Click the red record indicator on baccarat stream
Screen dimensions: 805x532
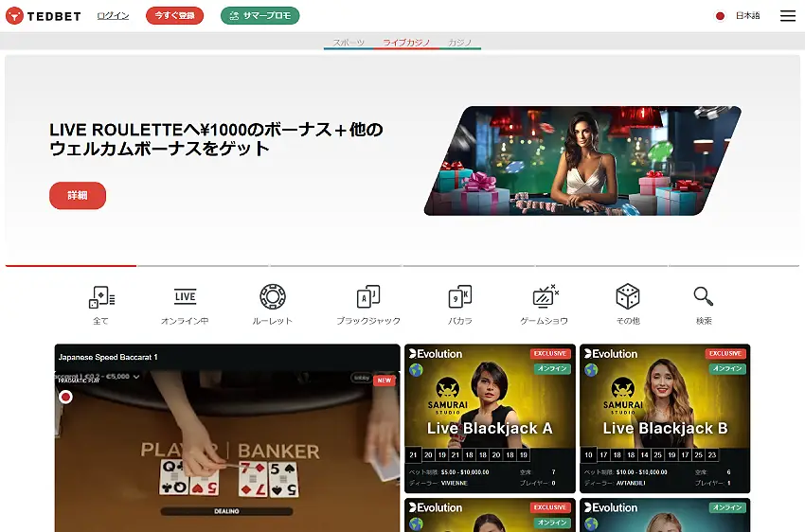tap(65, 397)
